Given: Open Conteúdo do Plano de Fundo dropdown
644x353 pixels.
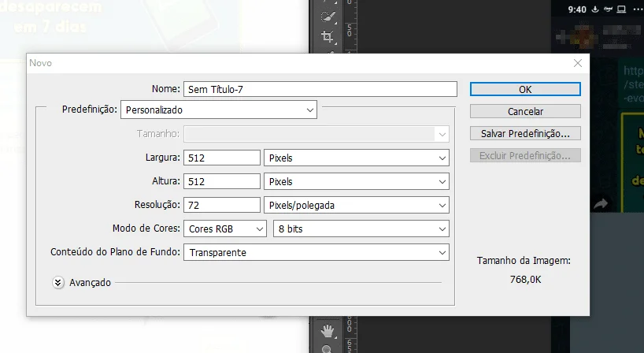Looking at the screenshot, I should point(316,252).
